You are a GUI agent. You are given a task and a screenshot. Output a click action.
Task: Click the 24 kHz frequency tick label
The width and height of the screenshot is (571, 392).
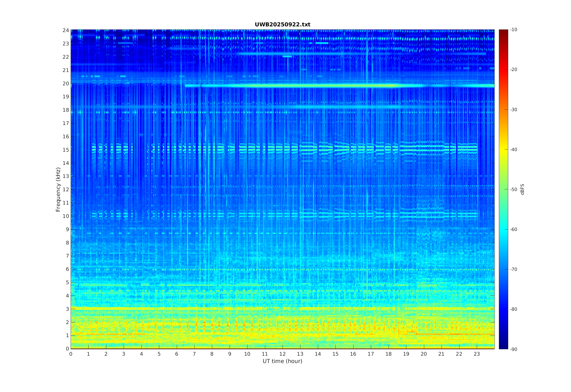pos(66,30)
